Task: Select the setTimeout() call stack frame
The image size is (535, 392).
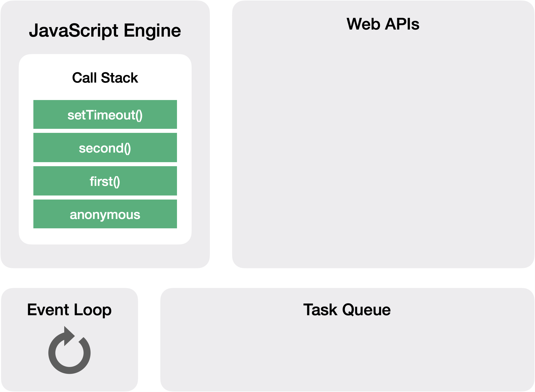Action: click(105, 115)
